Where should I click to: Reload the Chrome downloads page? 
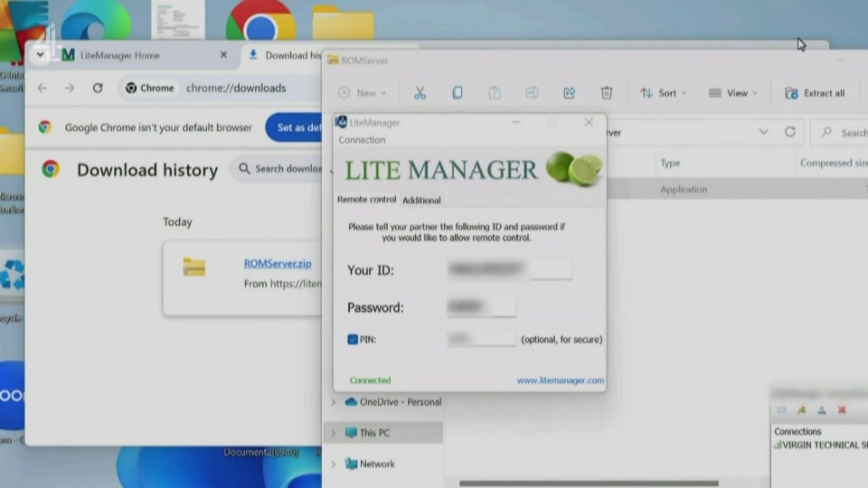coord(98,88)
